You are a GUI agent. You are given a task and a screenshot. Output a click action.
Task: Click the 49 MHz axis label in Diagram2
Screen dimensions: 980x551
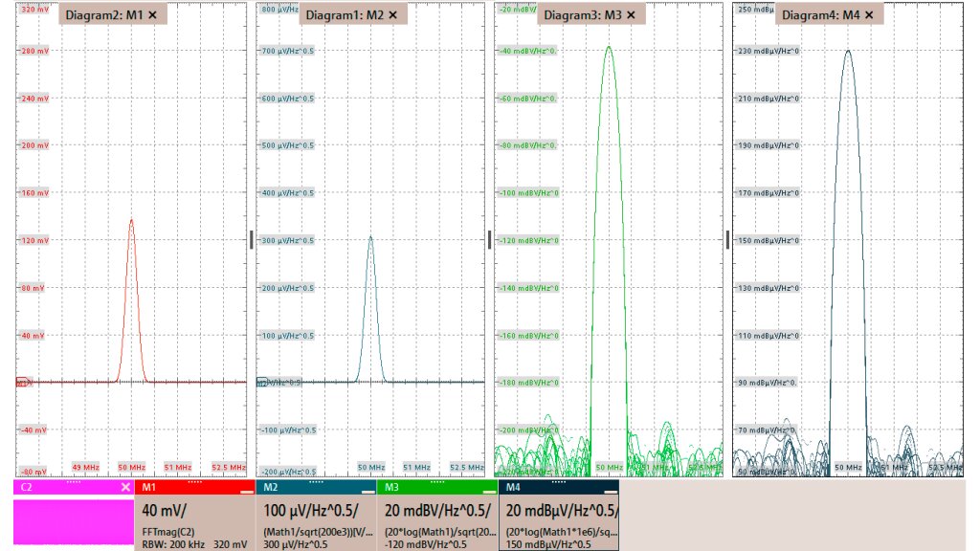[x=85, y=467]
